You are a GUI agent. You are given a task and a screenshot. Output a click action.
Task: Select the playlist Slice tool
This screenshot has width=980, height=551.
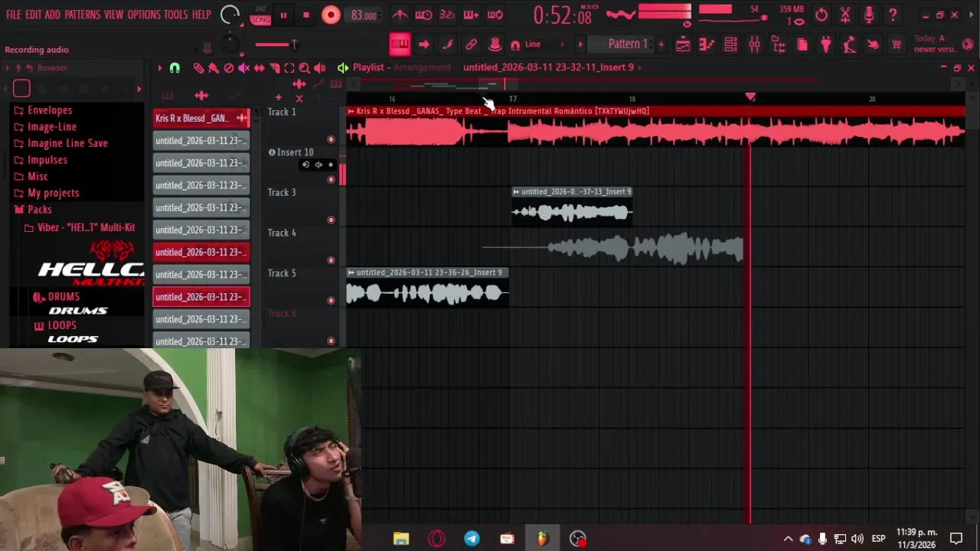(x=275, y=68)
